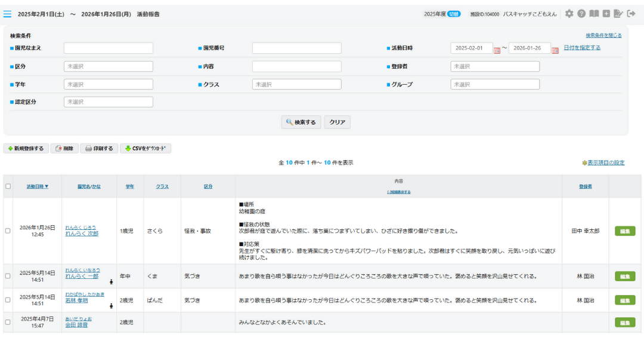Open the グループ dropdown
The image size is (644, 338).
[495, 84]
